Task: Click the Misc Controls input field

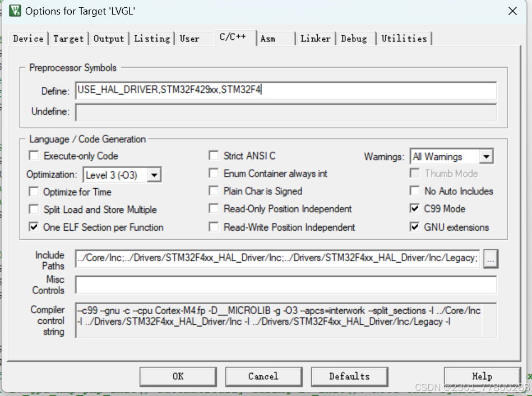Action: click(x=286, y=285)
